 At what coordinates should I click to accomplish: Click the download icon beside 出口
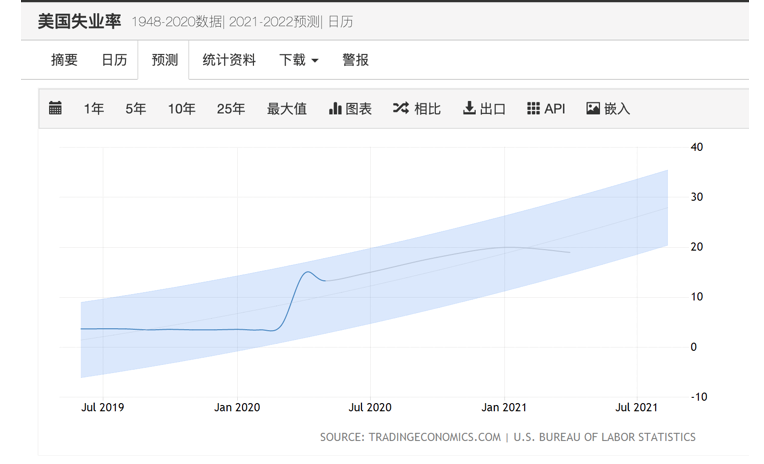point(469,108)
